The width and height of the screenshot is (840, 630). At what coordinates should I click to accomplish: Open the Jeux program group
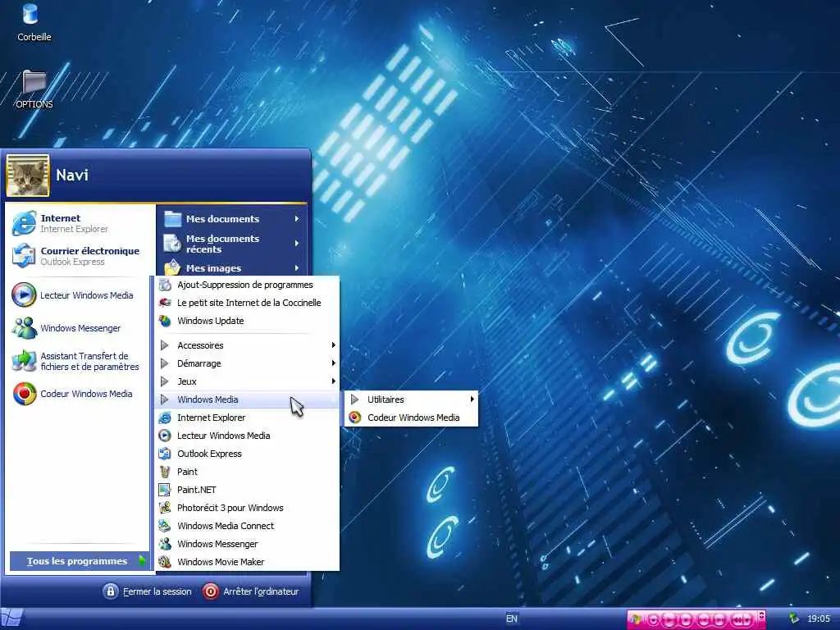point(246,381)
